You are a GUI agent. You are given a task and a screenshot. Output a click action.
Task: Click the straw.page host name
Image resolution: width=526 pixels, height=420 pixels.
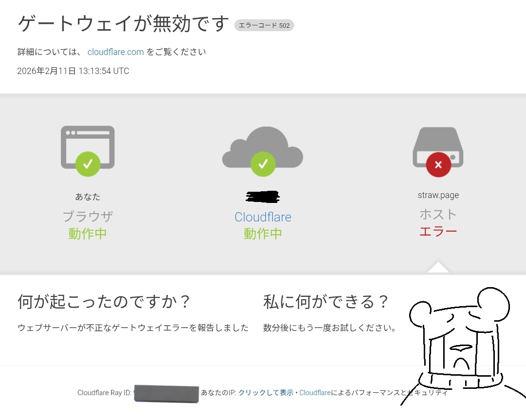(x=438, y=195)
